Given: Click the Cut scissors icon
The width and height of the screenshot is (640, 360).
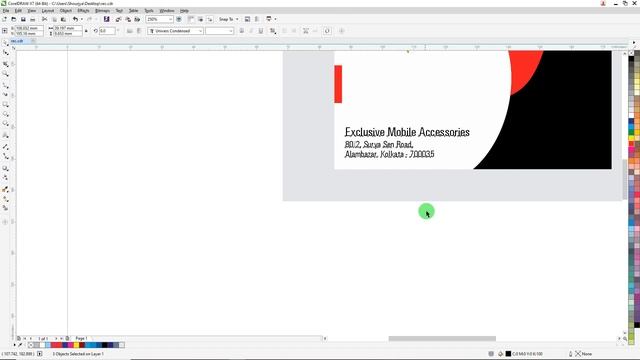Looking at the screenshot, I should coord(44,19).
